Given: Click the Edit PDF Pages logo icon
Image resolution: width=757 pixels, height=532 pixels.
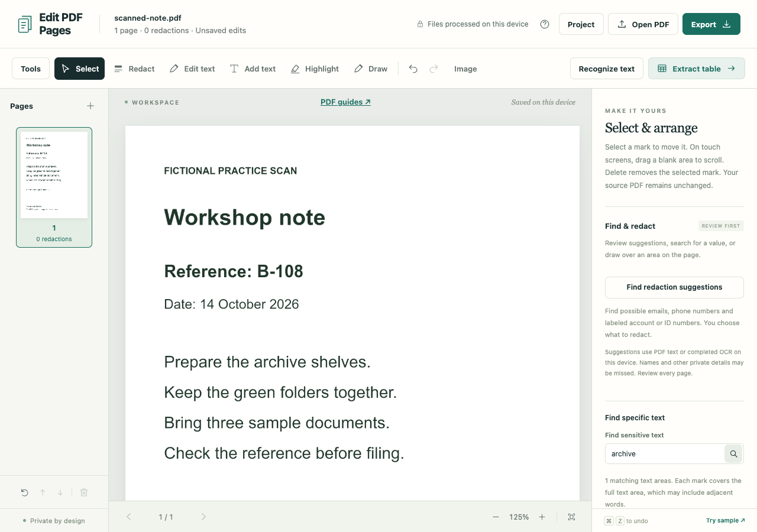Looking at the screenshot, I should (x=25, y=24).
